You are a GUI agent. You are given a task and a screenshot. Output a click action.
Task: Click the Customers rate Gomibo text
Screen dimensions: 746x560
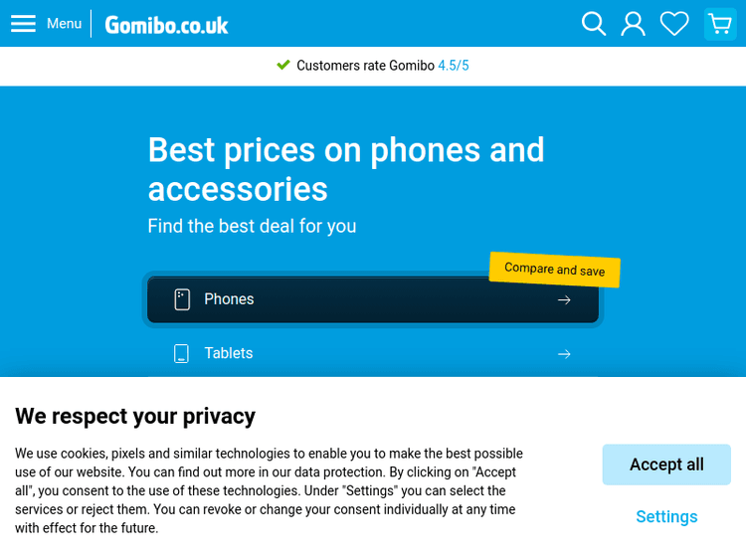click(x=365, y=66)
